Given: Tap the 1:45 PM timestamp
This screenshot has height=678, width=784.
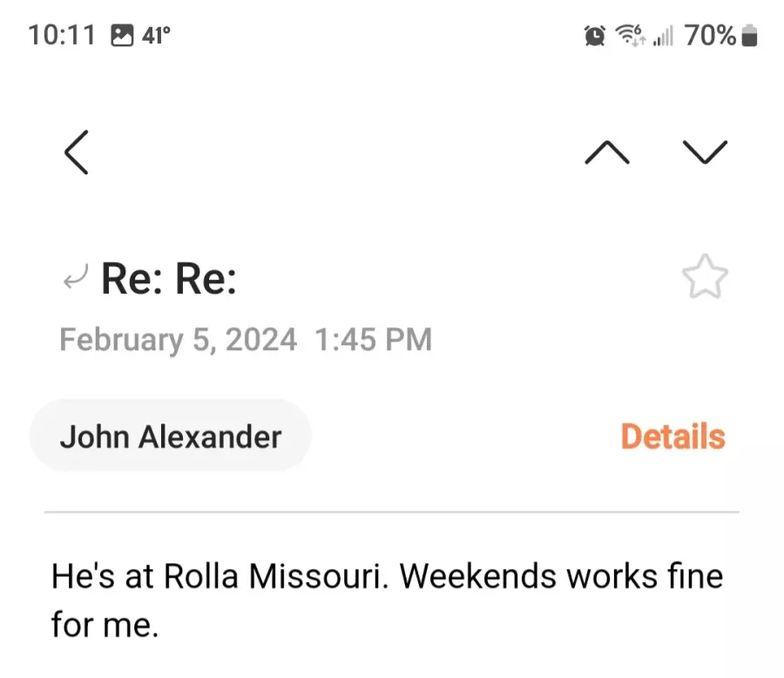Looking at the screenshot, I should [373, 340].
